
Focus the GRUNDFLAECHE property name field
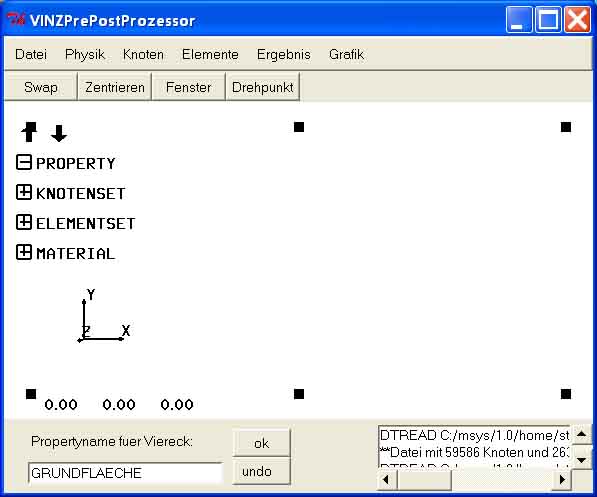click(x=125, y=473)
